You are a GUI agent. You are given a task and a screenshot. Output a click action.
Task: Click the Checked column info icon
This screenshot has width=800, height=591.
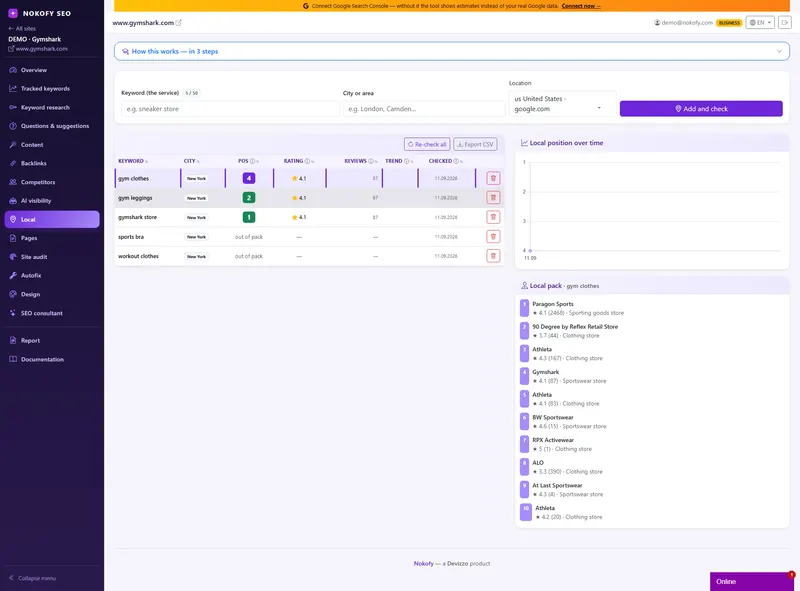click(x=456, y=161)
